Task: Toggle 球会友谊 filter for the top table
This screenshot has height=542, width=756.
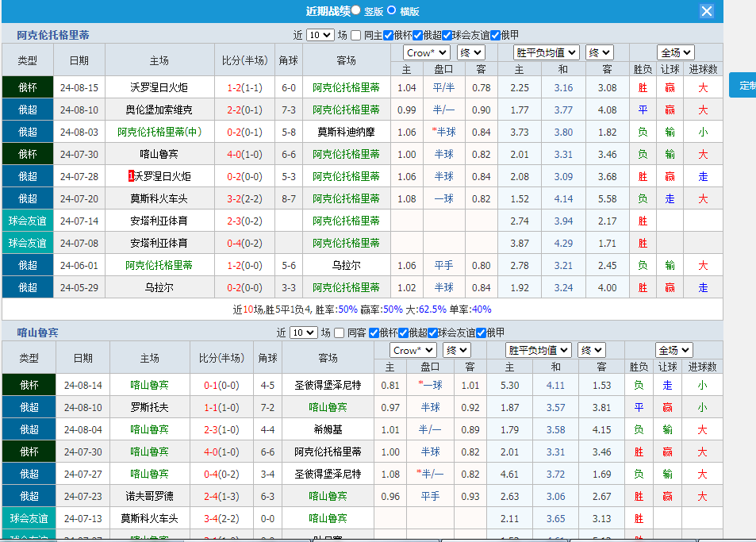Action: 446,36
